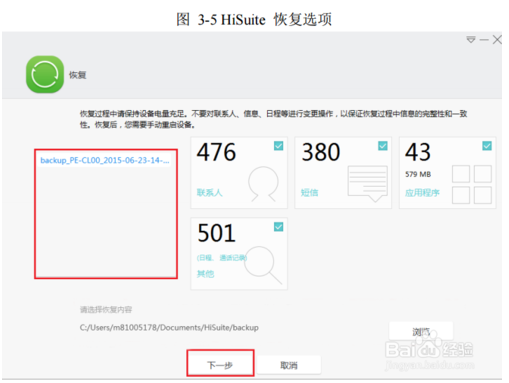Click the 浏览 browse button
Viewport: 509px width, 383px height.
pyautogui.click(x=421, y=331)
